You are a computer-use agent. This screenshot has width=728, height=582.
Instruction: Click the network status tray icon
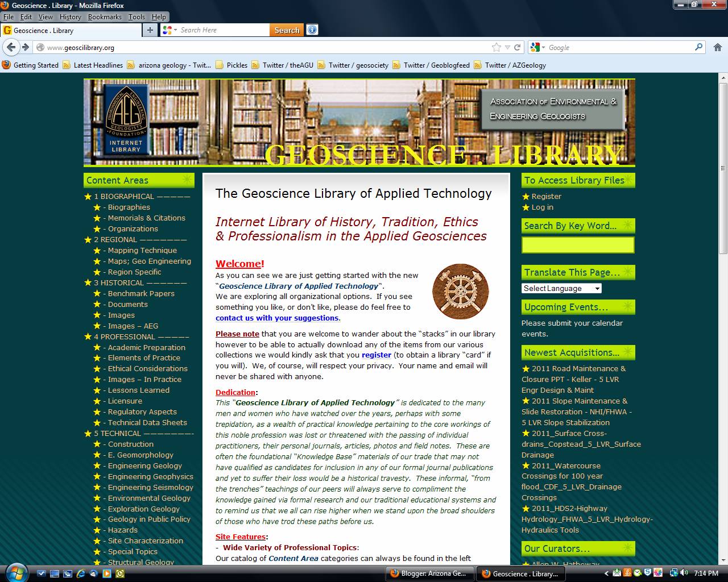click(x=674, y=573)
